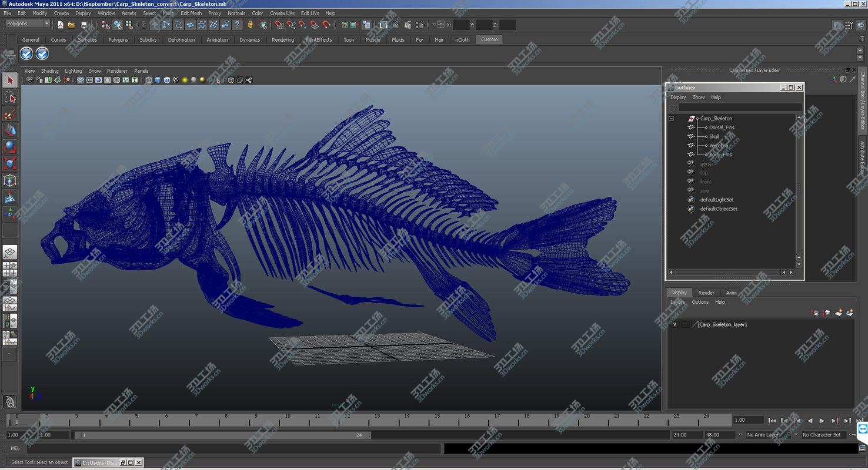This screenshot has width=868, height=470.
Task: Toggle smooth shade all blue cube
Action: 158,80
